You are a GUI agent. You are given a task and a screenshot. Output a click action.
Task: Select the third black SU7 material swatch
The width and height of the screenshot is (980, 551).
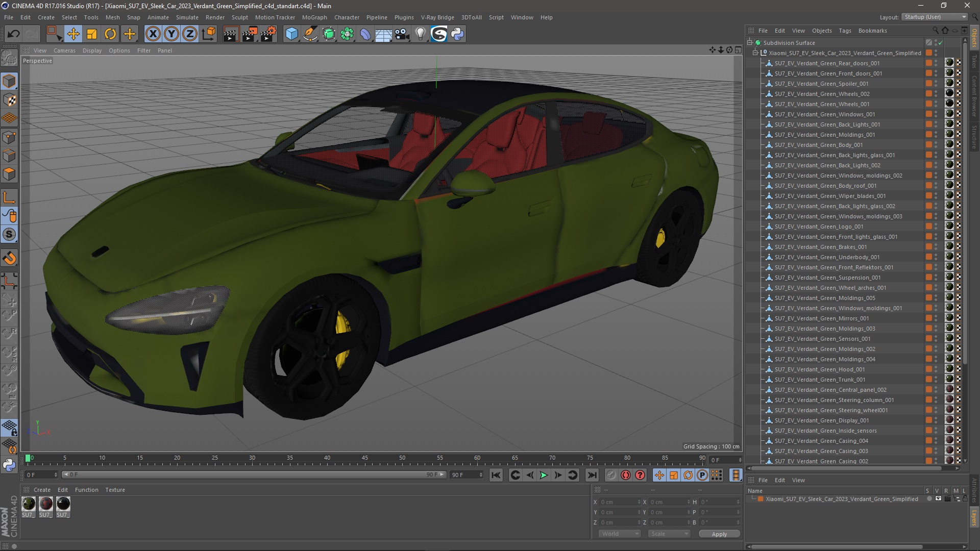click(63, 504)
